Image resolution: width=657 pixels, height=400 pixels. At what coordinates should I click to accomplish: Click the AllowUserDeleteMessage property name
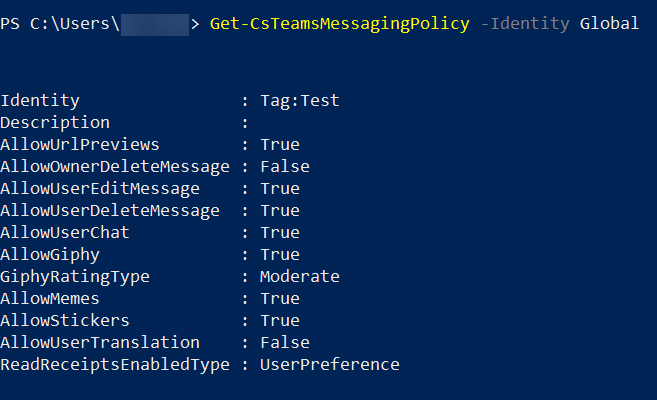click(x=110, y=211)
